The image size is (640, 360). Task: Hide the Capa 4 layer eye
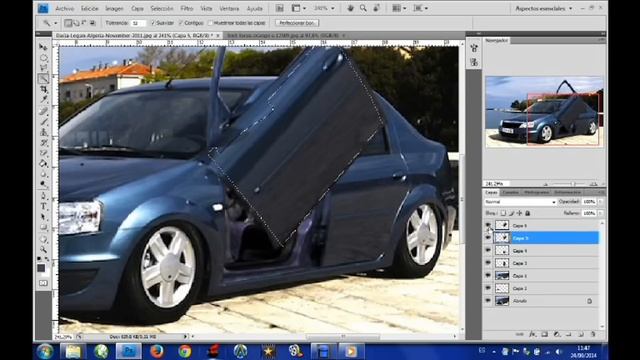point(488,250)
